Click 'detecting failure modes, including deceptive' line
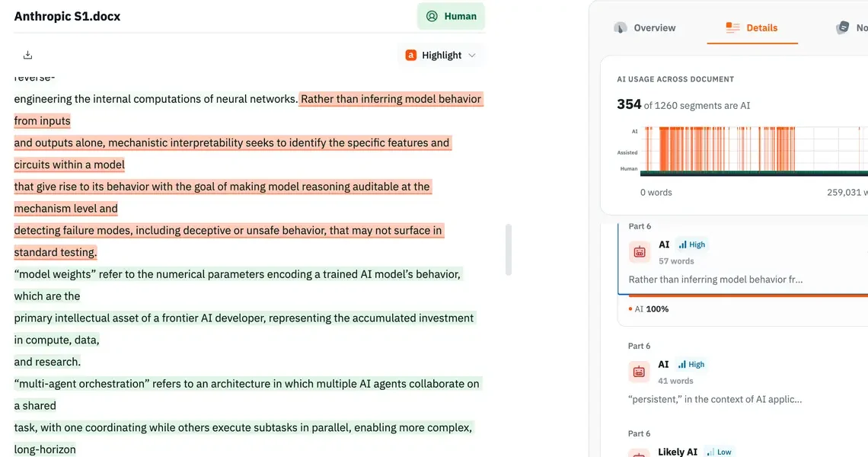Image resolution: width=868 pixels, height=457 pixels. 228,231
